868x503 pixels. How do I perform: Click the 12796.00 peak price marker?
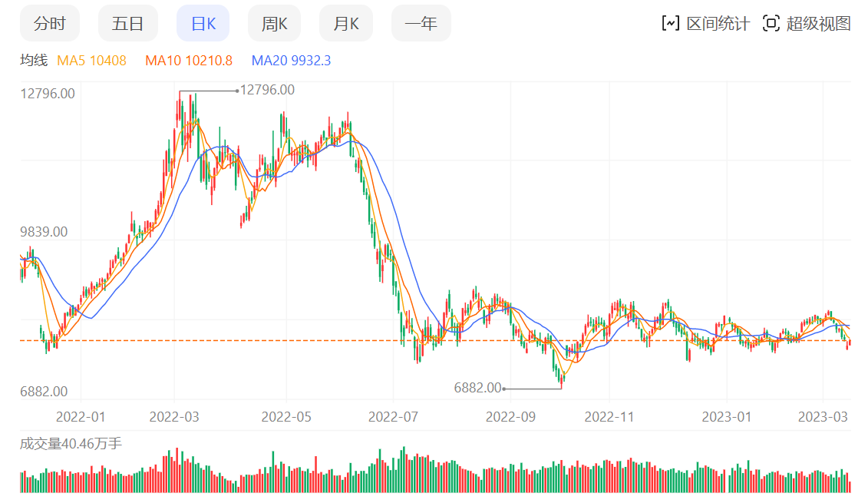pos(267,90)
